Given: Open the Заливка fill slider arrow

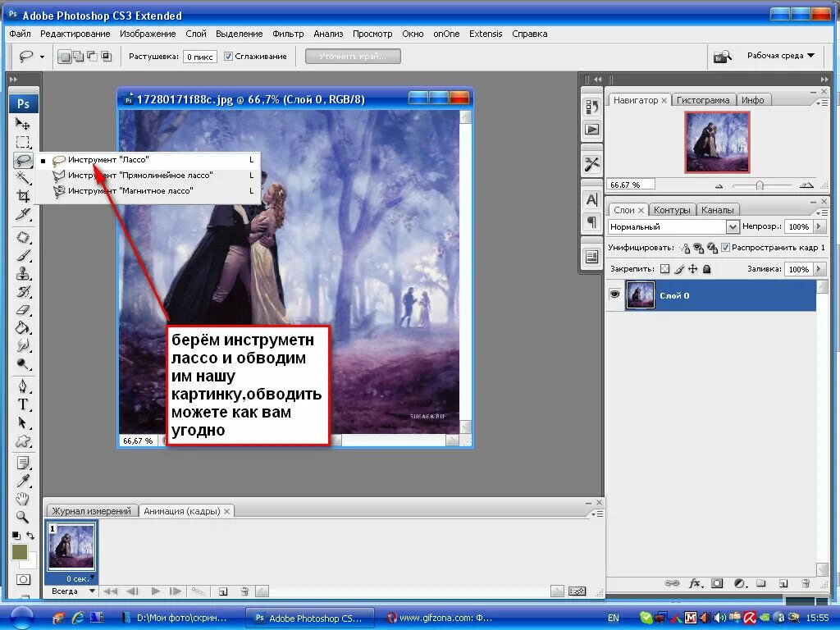Looking at the screenshot, I should point(819,269).
